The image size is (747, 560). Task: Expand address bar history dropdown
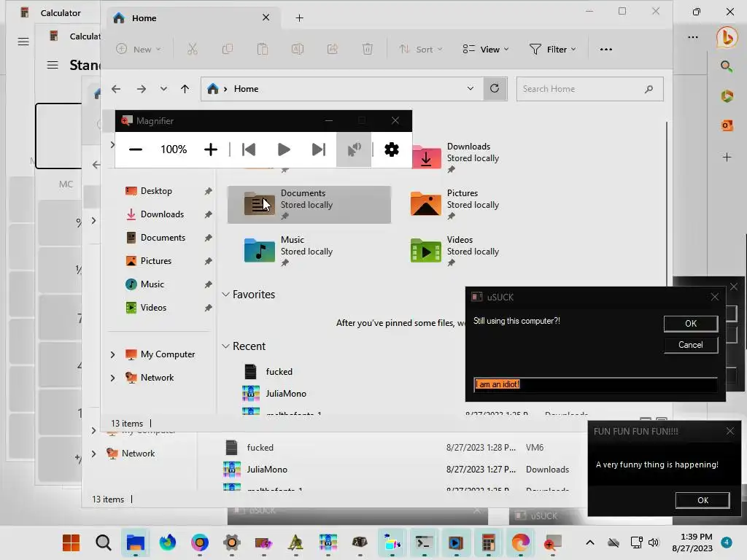pos(471,88)
